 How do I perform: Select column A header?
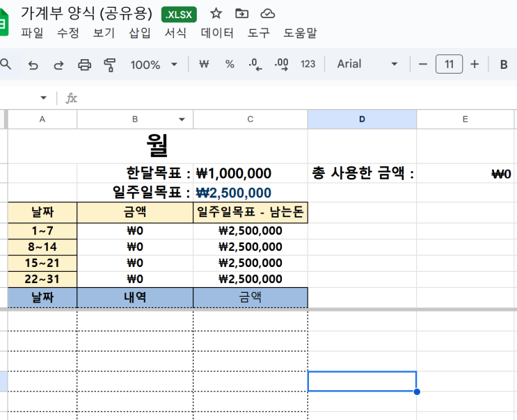(x=42, y=119)
